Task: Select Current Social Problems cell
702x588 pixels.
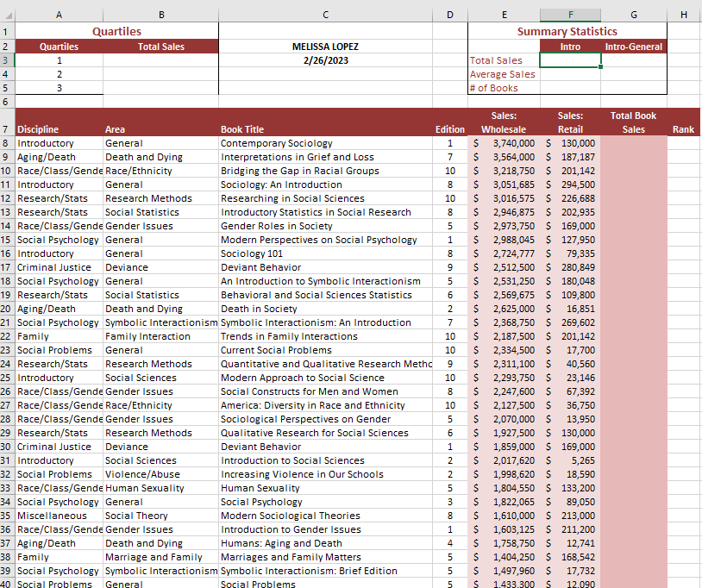Action: [325, 350]
